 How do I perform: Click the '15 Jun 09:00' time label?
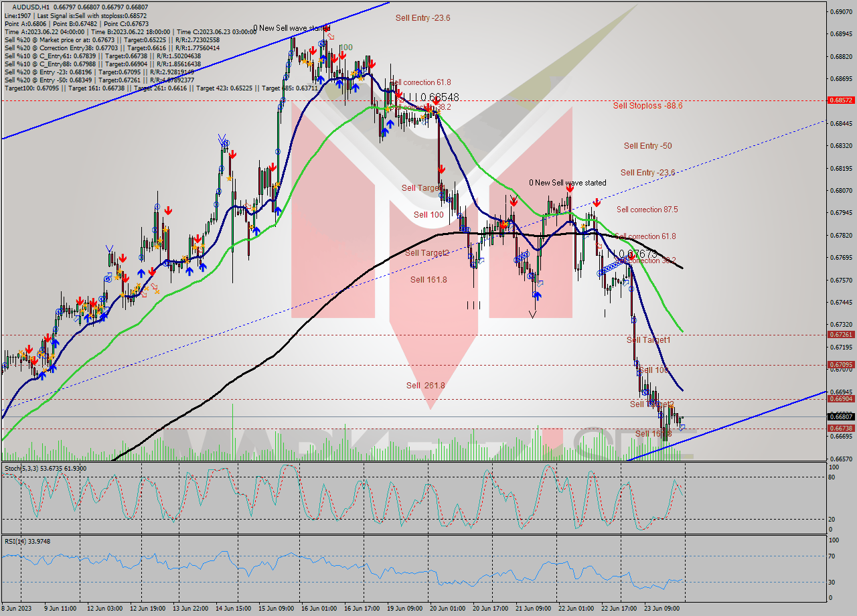(x=276, y=609)
